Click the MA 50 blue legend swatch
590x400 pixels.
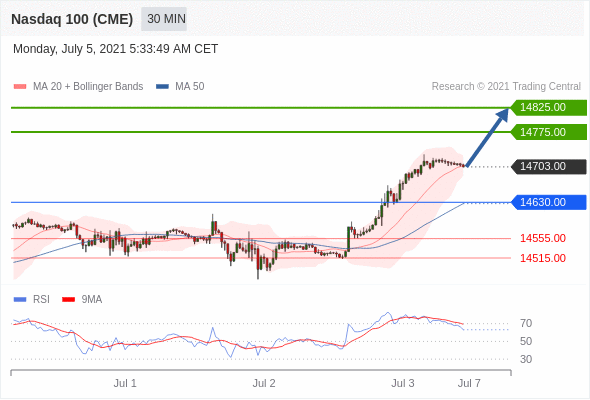(162, 87)
